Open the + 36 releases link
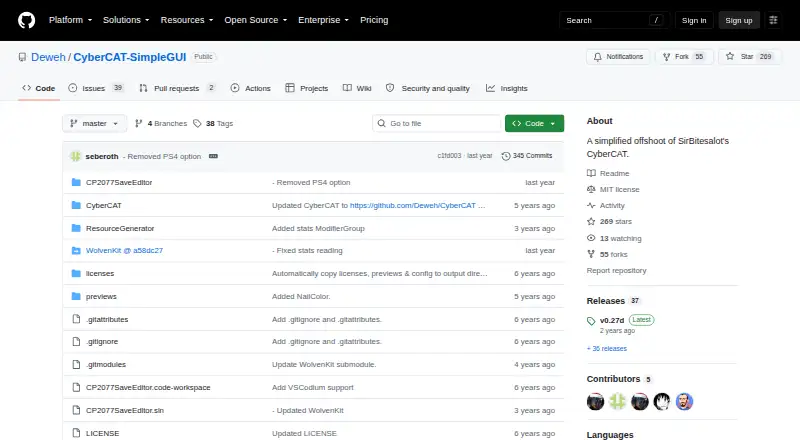Screen dimensions: 800x440 pyautogui.click(x=607, y=349)
